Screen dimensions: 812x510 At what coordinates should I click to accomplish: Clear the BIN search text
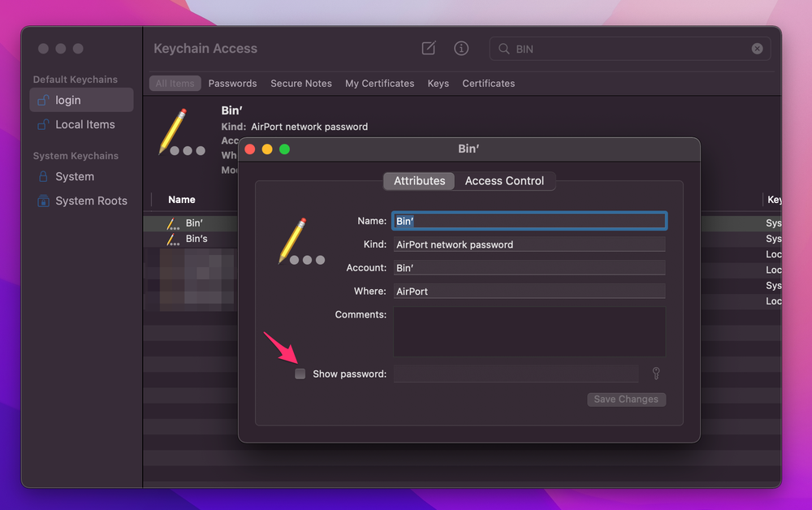coord(757,49)
